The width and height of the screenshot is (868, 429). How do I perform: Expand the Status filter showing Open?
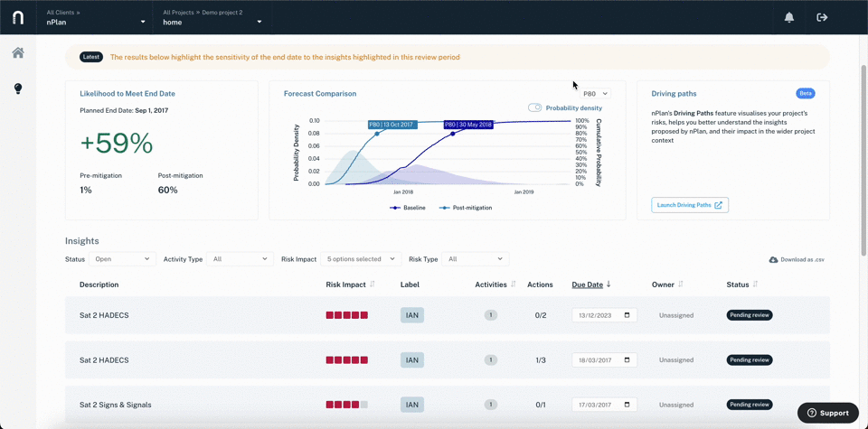point(122,258)
